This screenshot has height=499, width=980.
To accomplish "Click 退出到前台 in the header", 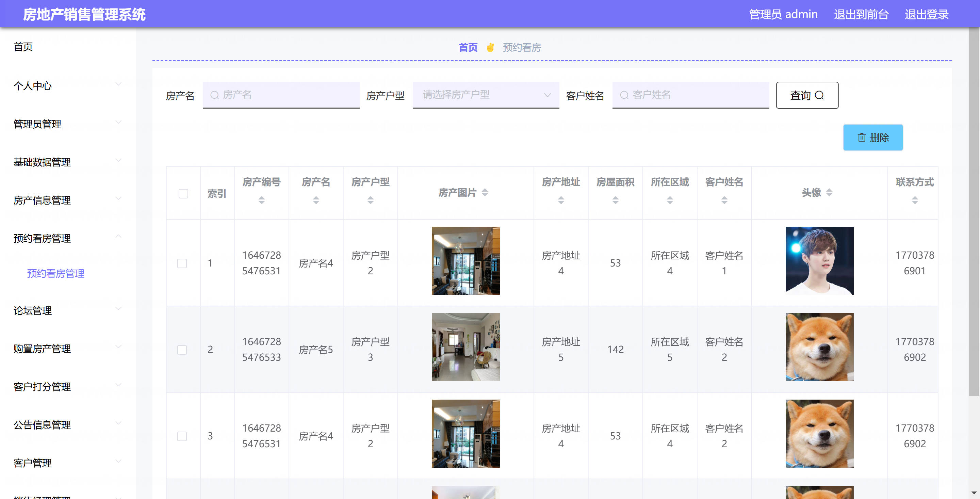I will (x=861, y=14).
